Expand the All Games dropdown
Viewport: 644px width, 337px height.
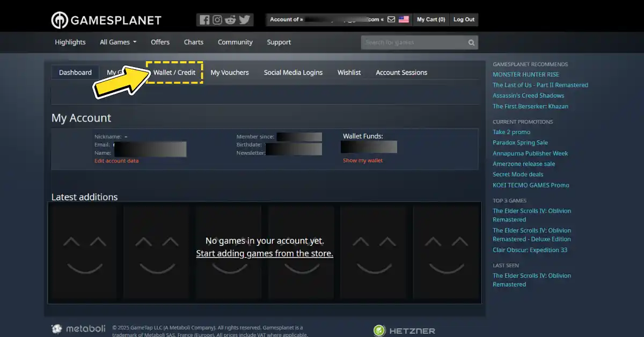[x=118, y=42]
